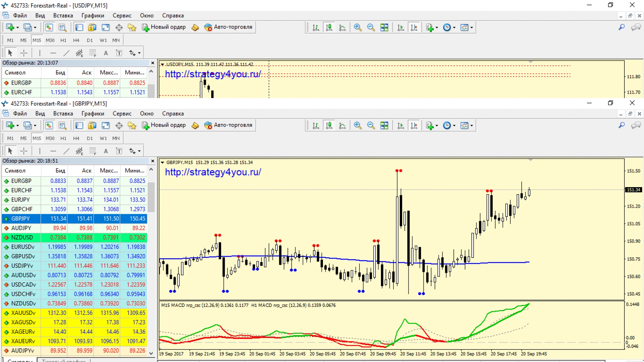Choose trendline drawing tool in GBPJPY window
This screenshot has width=644, height=362.
66,151
